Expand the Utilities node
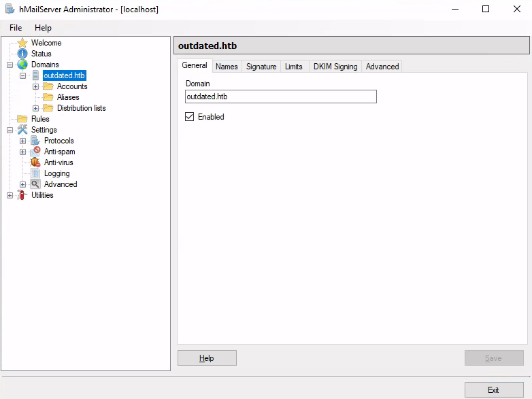 (x=10, y=195)
